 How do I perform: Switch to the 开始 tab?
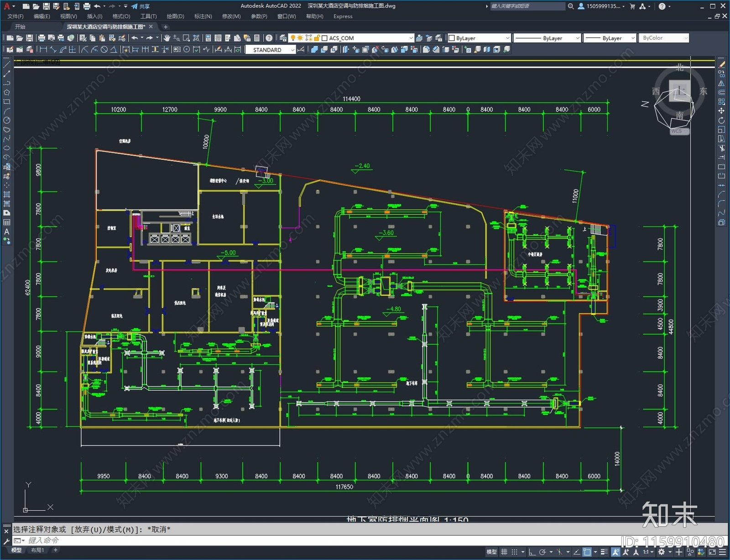(x=20, y=26)
